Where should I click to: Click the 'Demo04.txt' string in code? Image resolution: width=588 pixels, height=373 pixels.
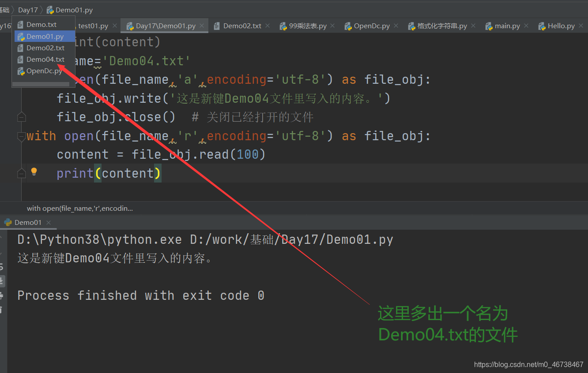click(146, 61)
